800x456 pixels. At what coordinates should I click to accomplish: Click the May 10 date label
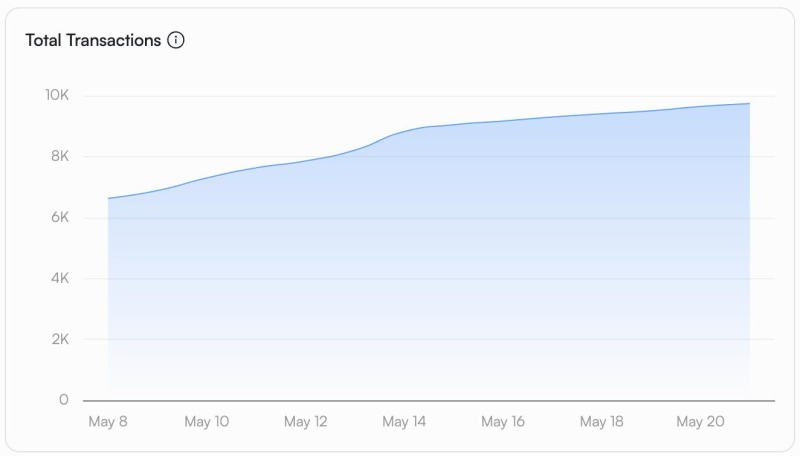pos(207,422)
